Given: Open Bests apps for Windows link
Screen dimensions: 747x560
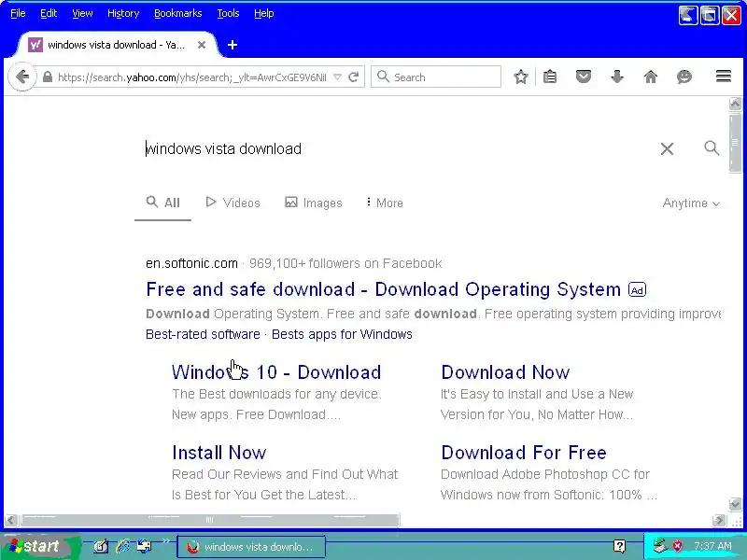Looking at the screenshot, I should point(342,334).
